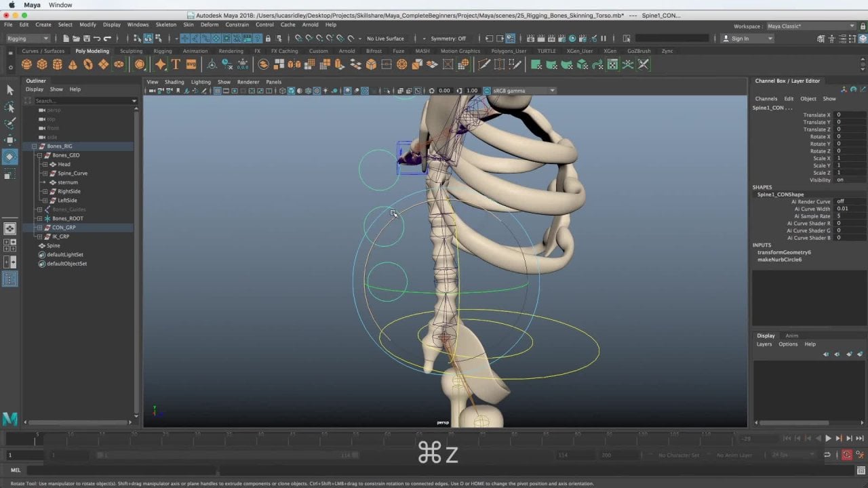The width and height of the screenshot is (868, 488).
Task: Select the polygon sphere shelf icon
Action: pos(26,64)
